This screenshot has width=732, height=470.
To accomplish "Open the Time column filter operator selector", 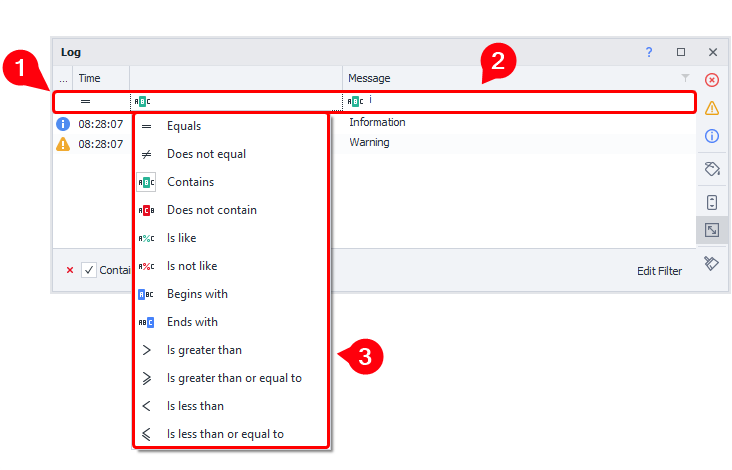I will point(86,101).
